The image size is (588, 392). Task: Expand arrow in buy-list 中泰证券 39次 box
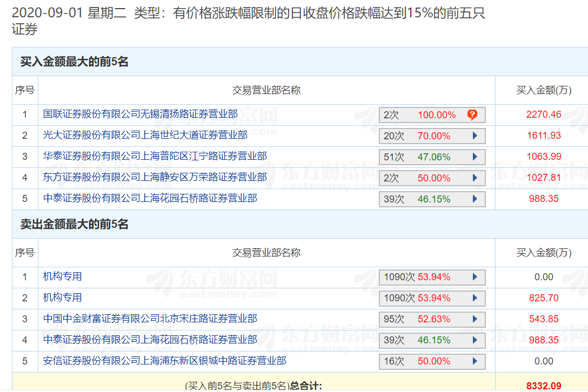[475, 199]
